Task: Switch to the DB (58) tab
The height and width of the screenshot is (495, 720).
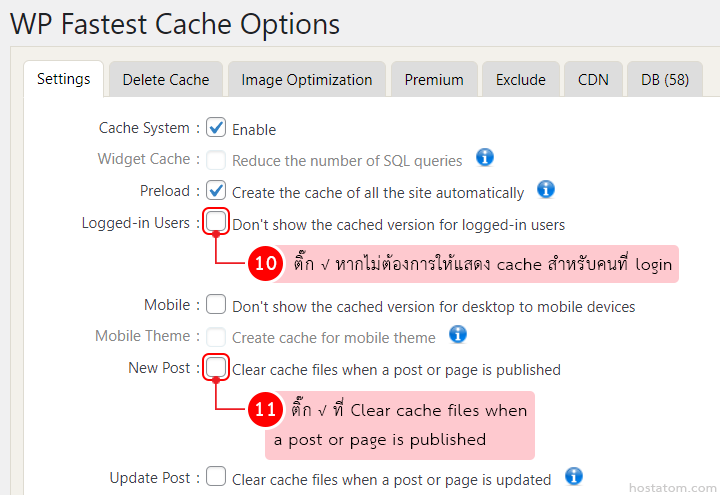Action: pos(665,80)
